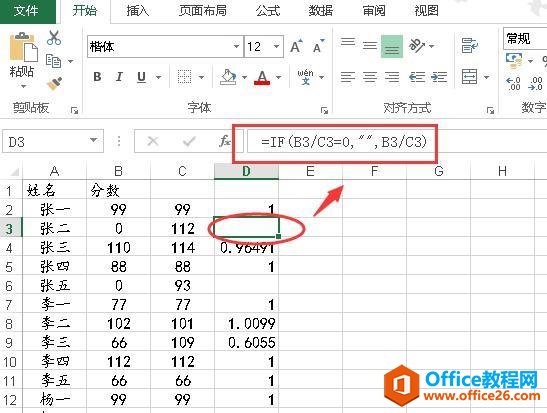Viewport: 547px width, 413px height.
Task: Open the font group dialog launcher
Action: [324, 111]
